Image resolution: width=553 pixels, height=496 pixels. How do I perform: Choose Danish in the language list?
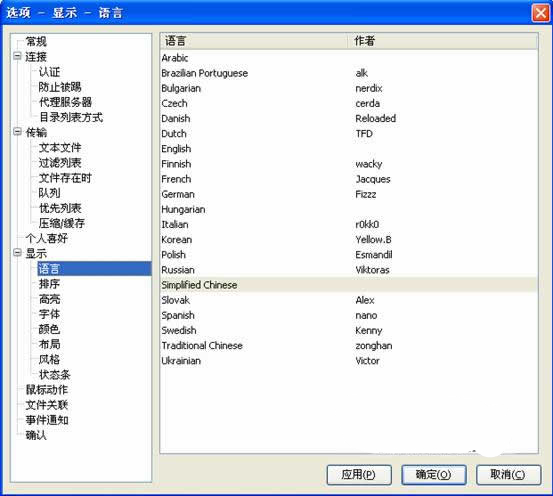click(x=176, y=119)
